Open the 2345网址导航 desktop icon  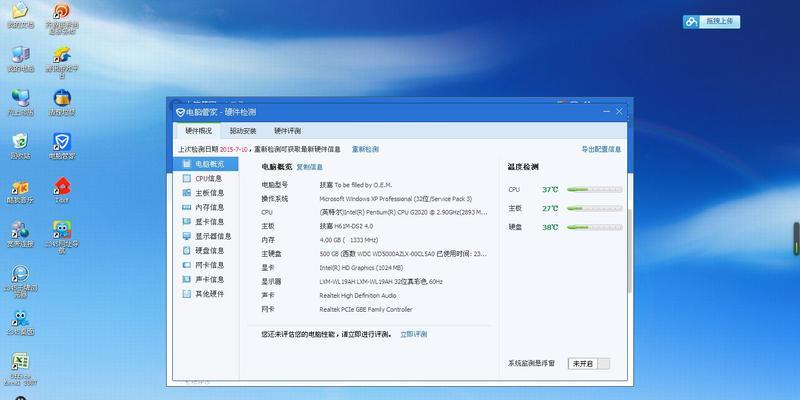pos(62,237)
